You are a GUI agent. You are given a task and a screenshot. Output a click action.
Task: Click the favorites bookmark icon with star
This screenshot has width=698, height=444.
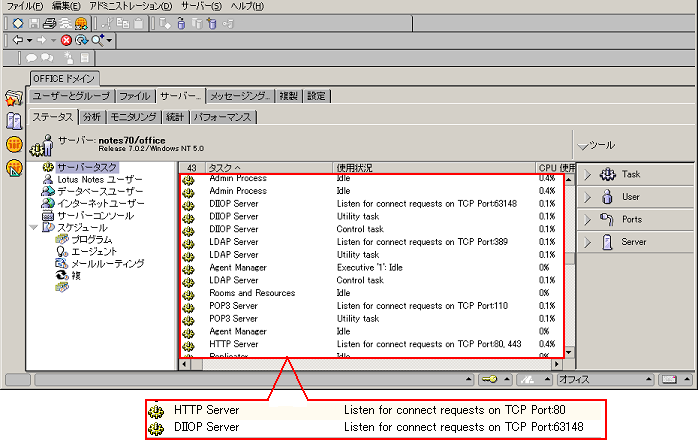tap(14, 98)
